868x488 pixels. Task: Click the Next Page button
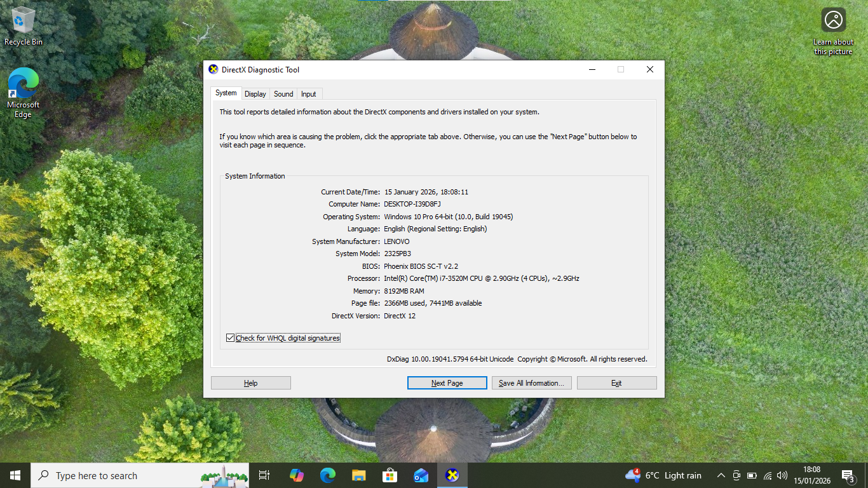pos(447,383)
